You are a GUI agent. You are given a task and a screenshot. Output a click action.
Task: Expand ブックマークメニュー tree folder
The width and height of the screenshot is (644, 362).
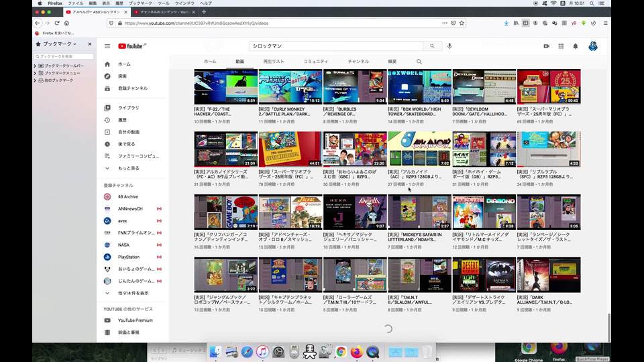point(35,73)
